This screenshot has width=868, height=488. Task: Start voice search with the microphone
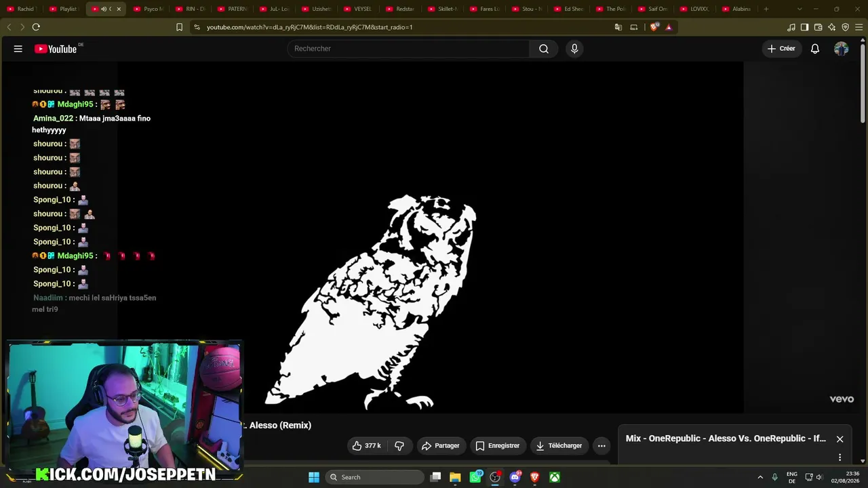click(x=574, y=49)
